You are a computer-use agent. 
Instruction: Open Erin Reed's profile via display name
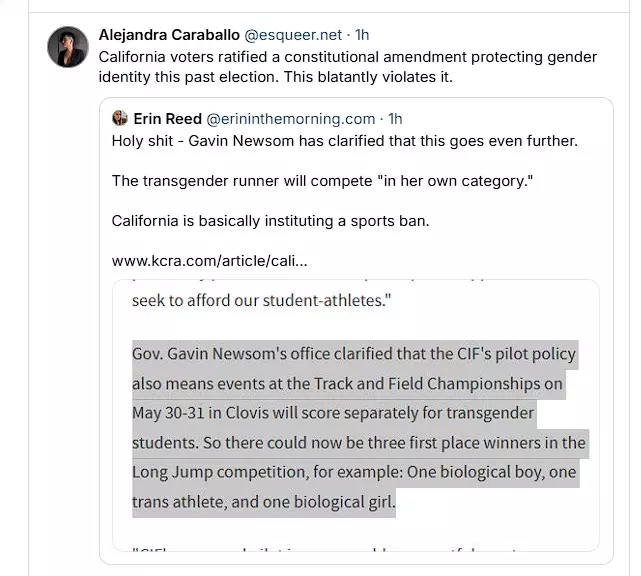pyautogui.click(x=168, y=118)
